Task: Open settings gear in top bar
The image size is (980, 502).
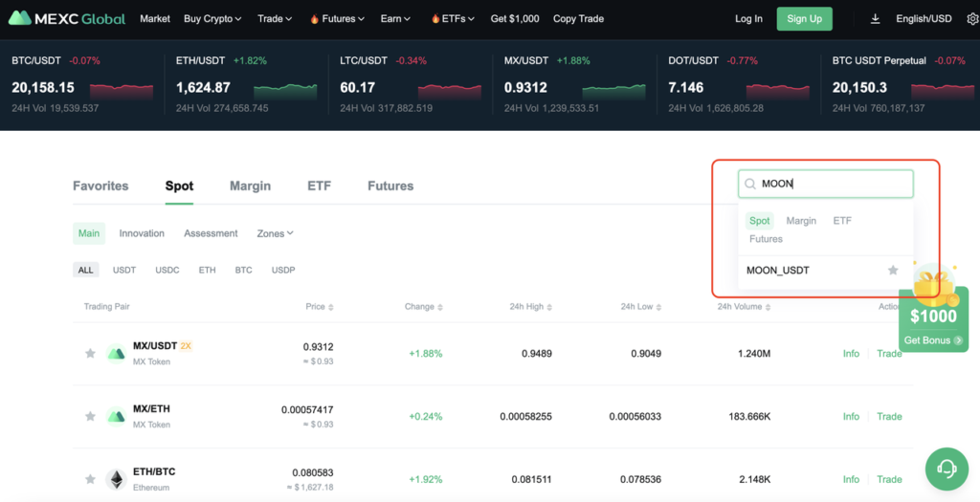Action: pyautogui.click(x=972, y=19)
